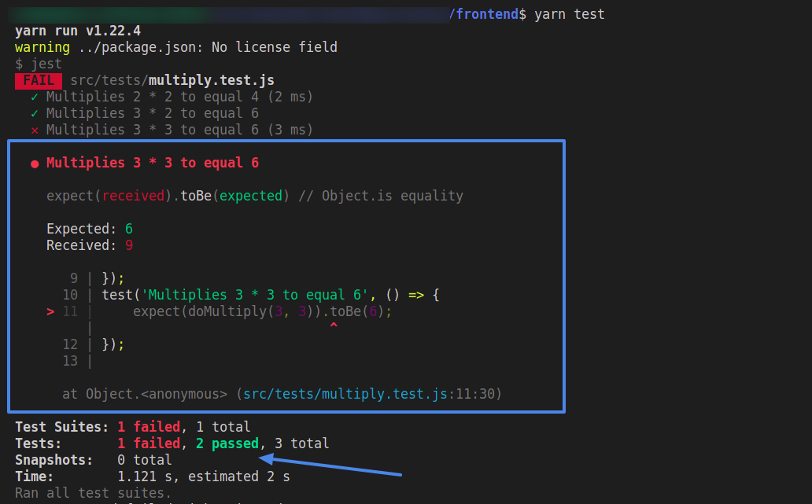Screen dimensions: 812x504
Task: Click the '/frontend' prompt directory text
Action: coord(484,14)
